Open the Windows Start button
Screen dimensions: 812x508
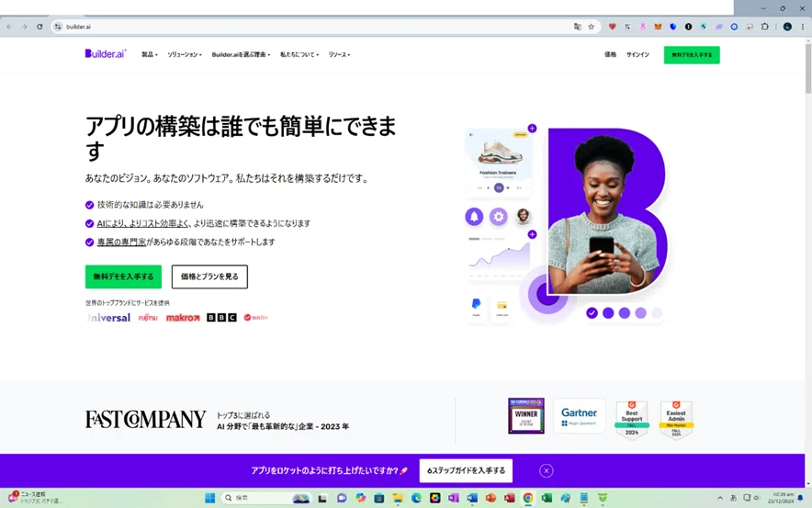[209, 498]
